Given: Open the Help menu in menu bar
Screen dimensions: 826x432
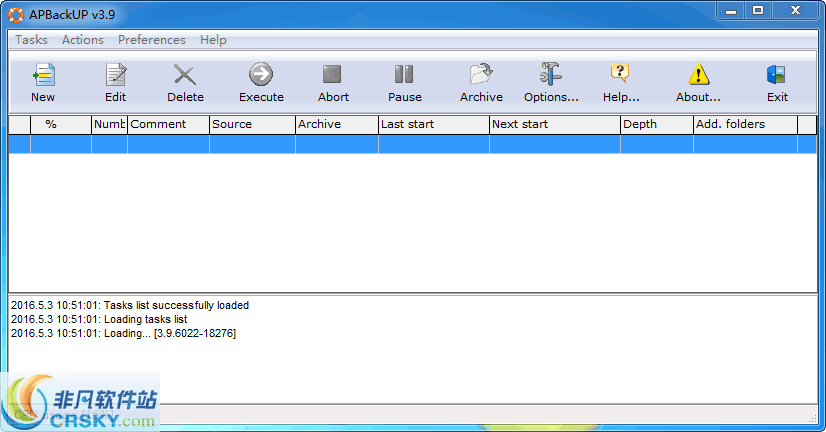Looking at the screenshot, I should tap(213, 40).
